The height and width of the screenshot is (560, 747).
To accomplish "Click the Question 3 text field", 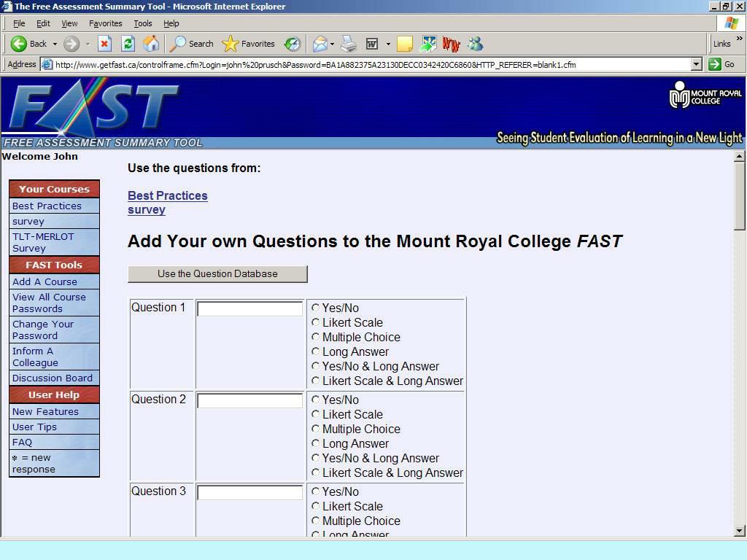I will [249, 492].
